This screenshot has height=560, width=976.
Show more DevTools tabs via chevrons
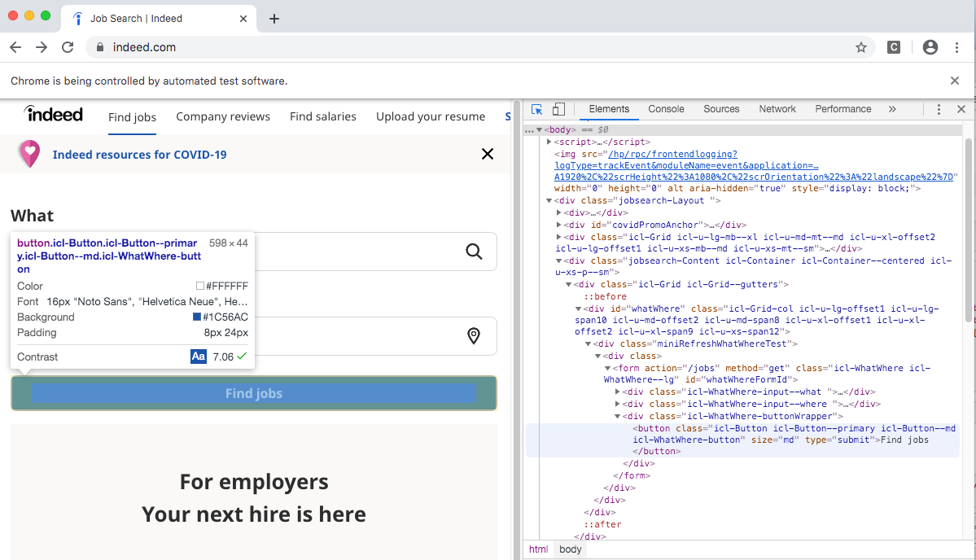click(892, 109)
